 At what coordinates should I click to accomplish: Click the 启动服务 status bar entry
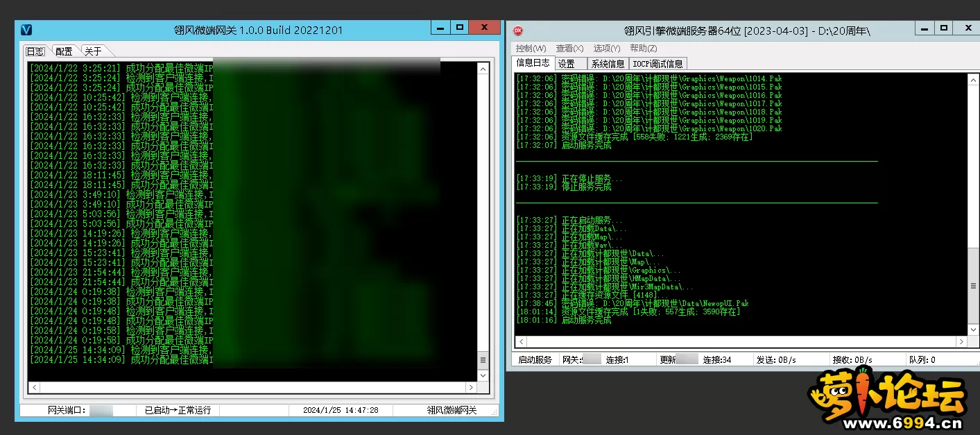[x=535, y=359]
